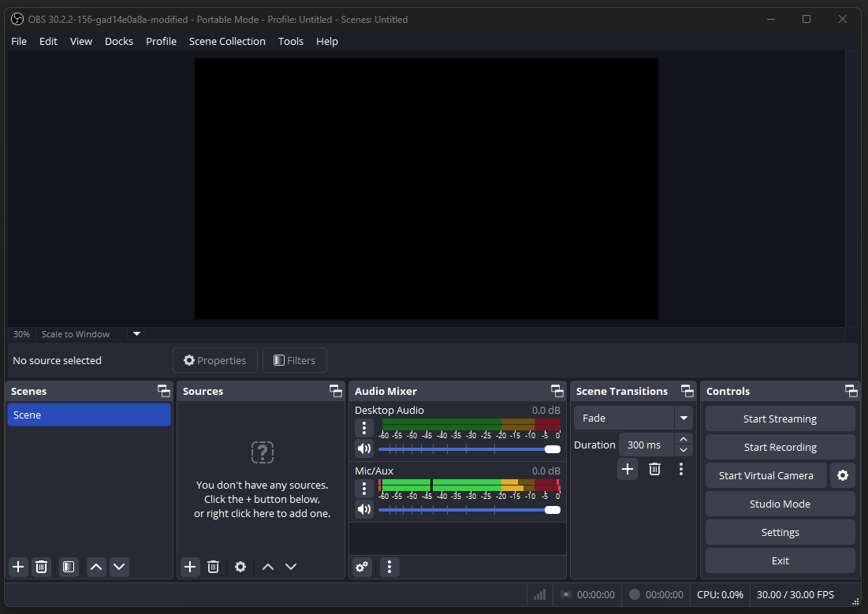This screenshot has width=868, height=614.
Task: Add a new scene with plus icon
Action: point(18,567)
